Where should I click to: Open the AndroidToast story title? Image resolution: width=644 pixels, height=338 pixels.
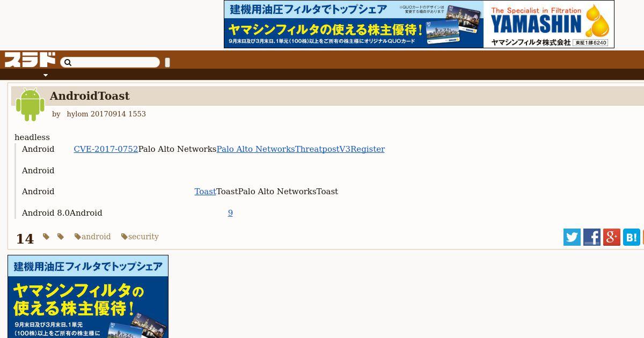coord(90,96)
